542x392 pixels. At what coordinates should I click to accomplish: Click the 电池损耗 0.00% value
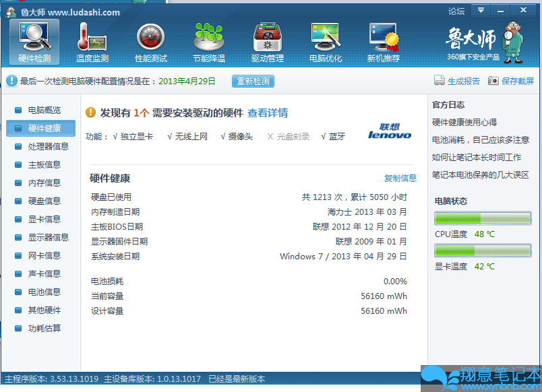[395, 282]
